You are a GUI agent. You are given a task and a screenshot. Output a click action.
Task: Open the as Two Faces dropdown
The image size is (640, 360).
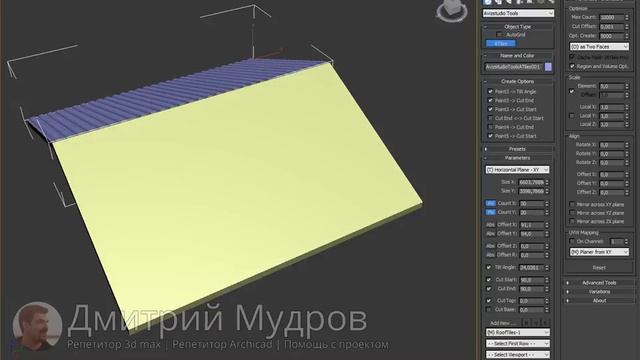(x=599, y=47)
